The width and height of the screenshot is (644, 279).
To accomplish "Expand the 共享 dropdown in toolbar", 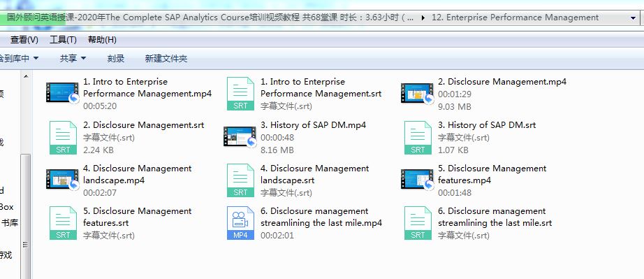I will 73,58.
